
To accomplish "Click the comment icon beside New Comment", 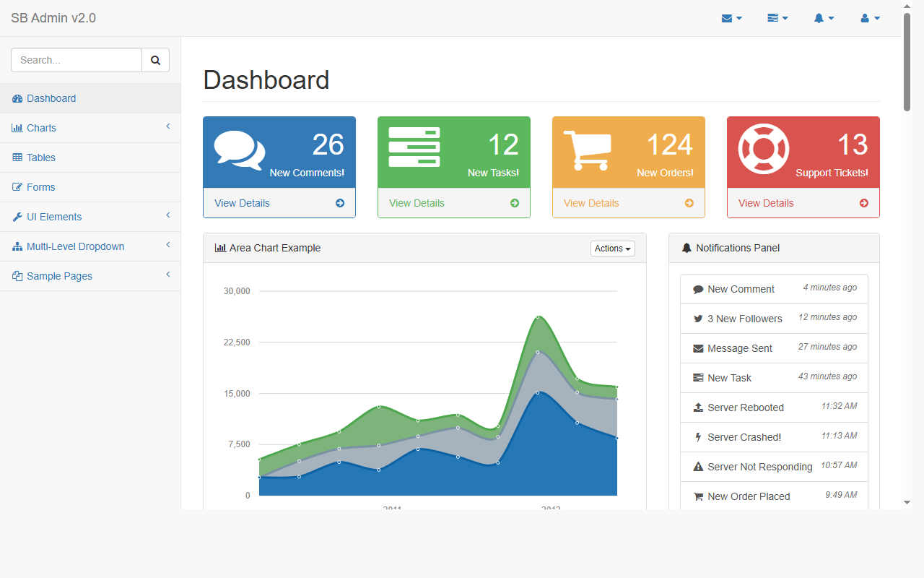I will 698,289.
